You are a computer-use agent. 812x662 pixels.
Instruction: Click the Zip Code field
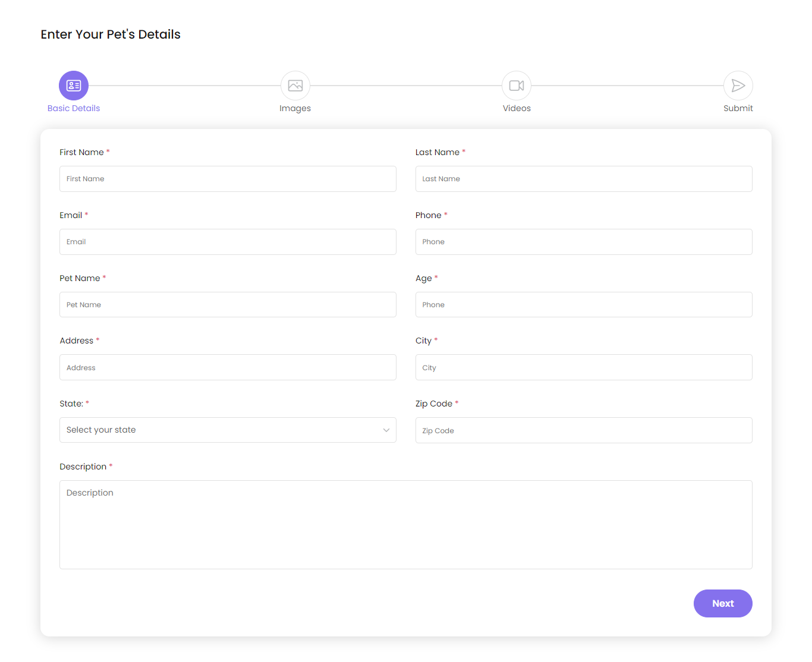tap(584, 430)
